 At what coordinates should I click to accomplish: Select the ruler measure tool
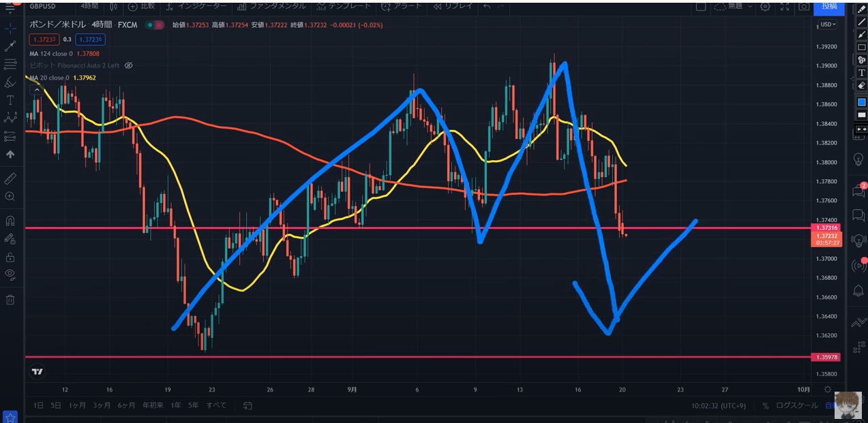click(10, 178)
